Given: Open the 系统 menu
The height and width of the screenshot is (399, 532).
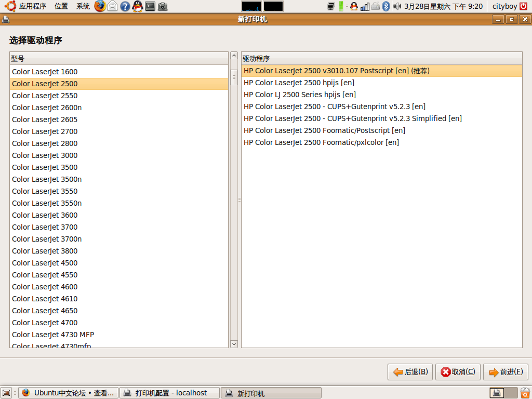Looking at the screenshot, I should pyautogui.click(x=83, y=6).
